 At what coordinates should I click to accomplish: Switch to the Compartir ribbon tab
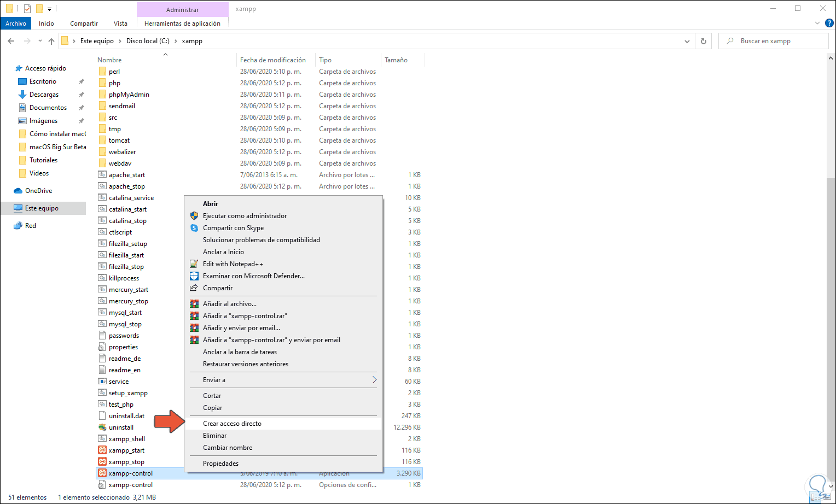point(84,24)
